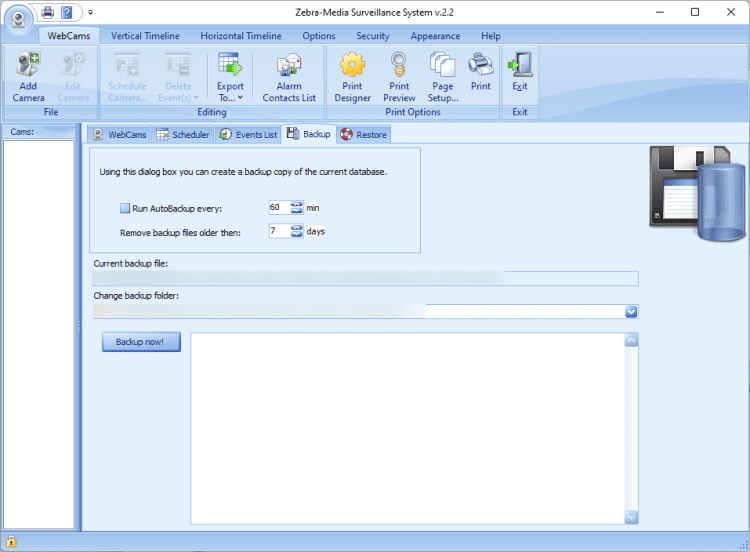Maximize the Zebra-Media window
The image size is (750, 552).
point(695,12)
